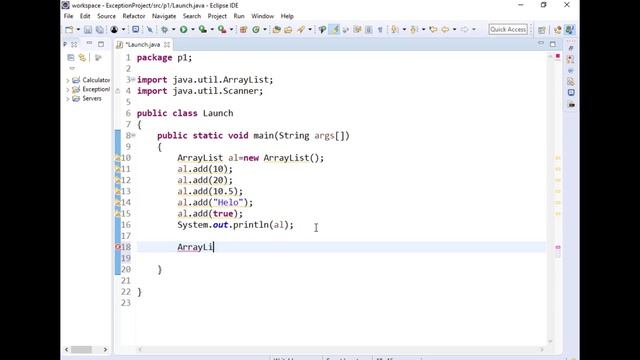Click the New Java Package icon
640x360 pixels.
click(x=244, y=29)
